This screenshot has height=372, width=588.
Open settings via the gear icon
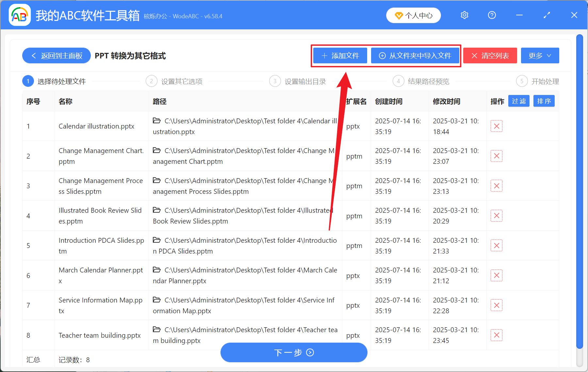tap(464, 15)
